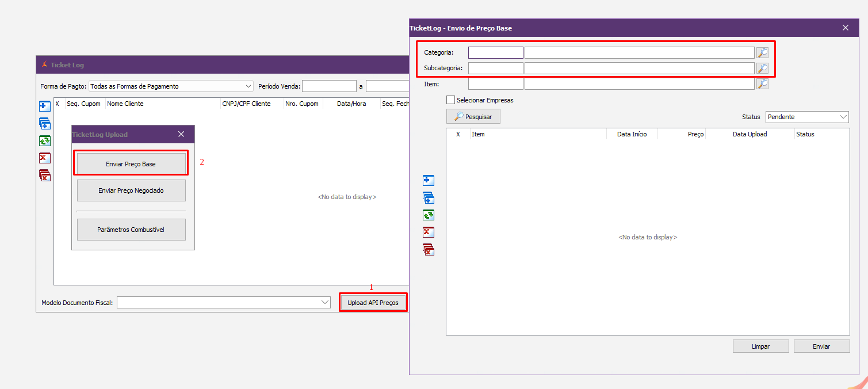Click the Item column header
The image size is (868, 389).
[x=538, y=134]
